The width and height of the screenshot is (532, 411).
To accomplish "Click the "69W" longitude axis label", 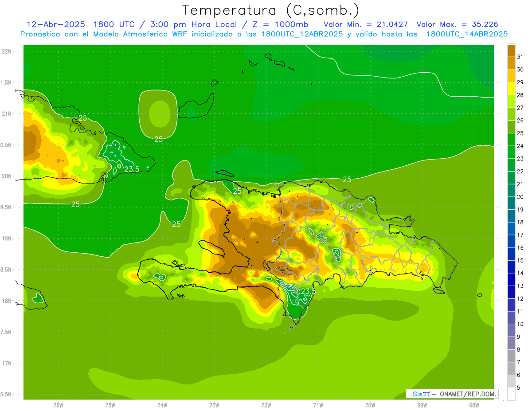I will tap(422, 405).
